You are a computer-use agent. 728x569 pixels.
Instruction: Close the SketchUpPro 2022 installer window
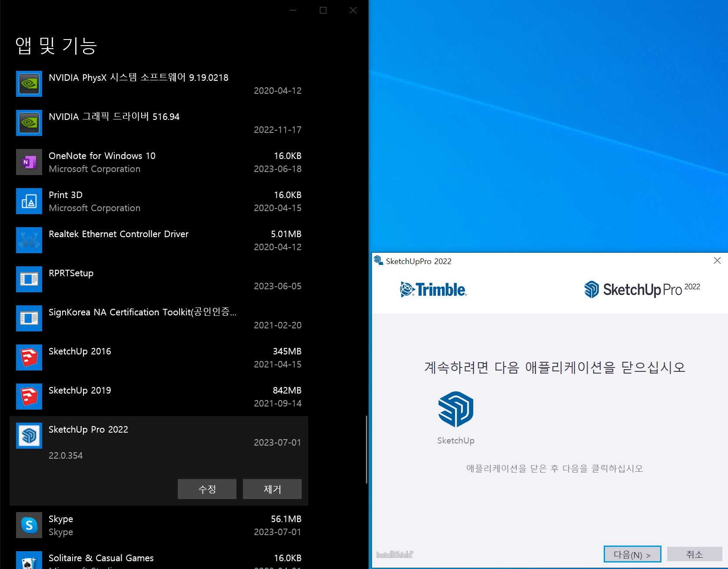coord(717,261)
